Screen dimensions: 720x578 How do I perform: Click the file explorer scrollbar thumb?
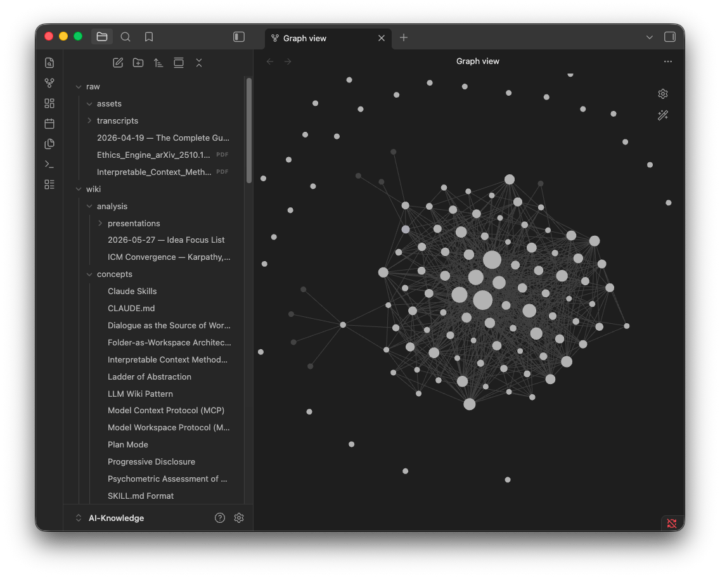coord(249,130)
